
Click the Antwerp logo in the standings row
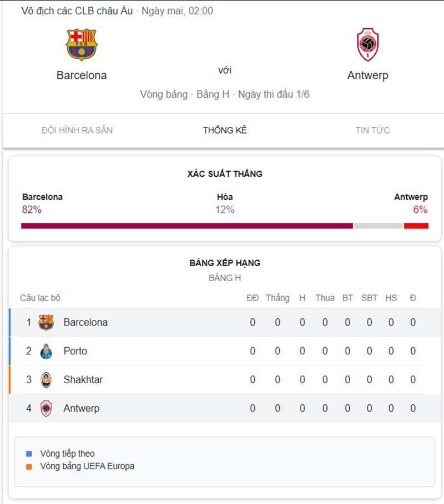(x=46, y=409)
